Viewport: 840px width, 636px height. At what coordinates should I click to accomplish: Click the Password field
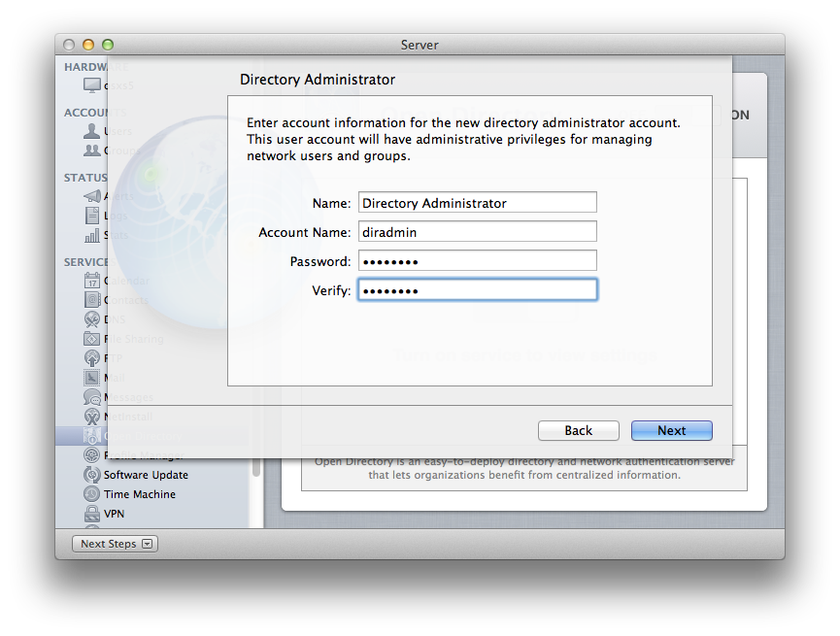click(x=478, y=260)
